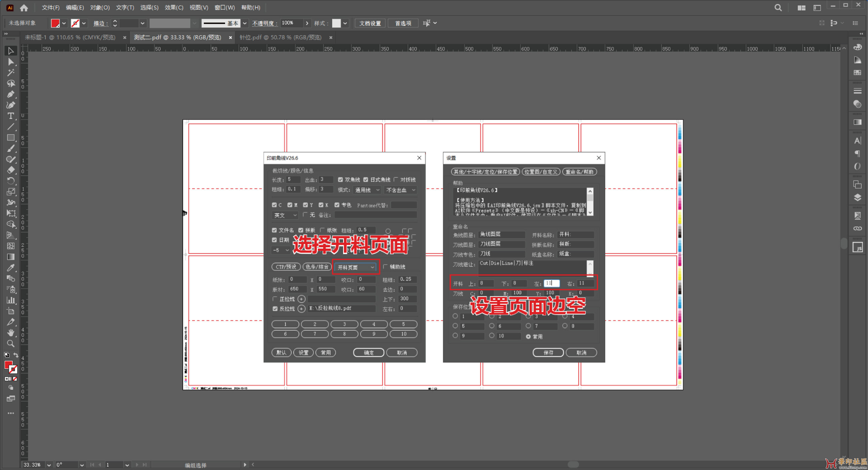
Task: Toggle the 文件名 checkbox
Action: 274,230
